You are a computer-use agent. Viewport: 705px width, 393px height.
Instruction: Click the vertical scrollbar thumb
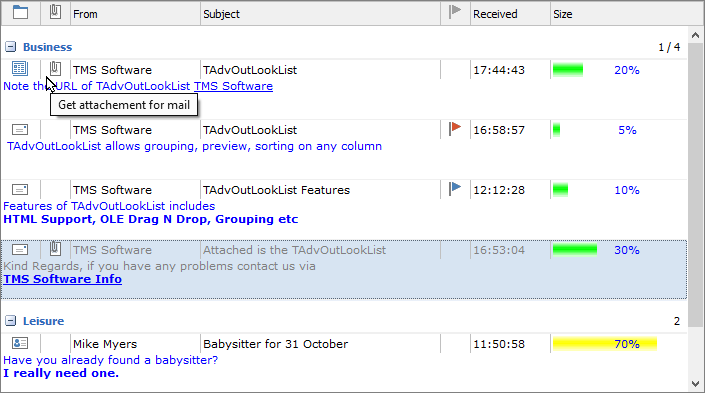point(695,185)
